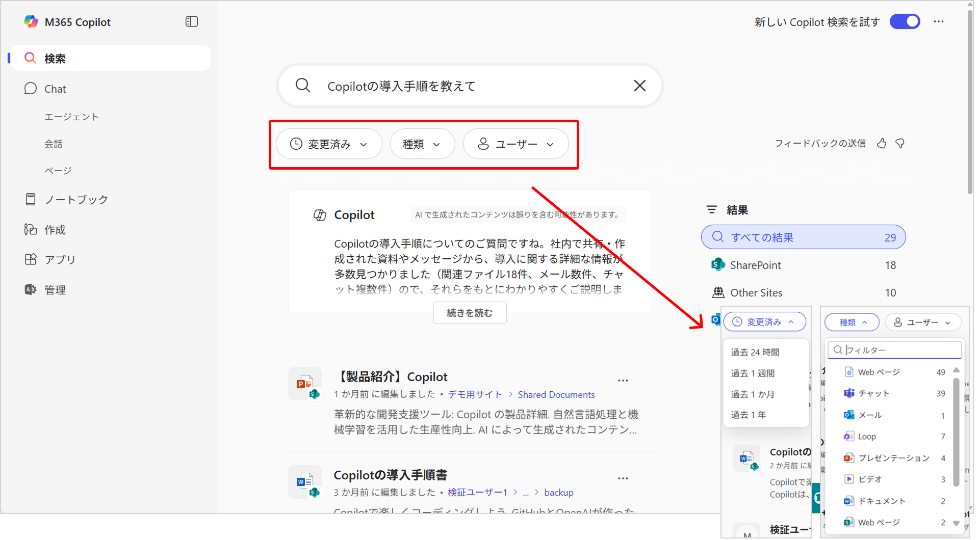Go to Chat in the sidebar
Screen dimensions: 980x540
click(x=55, y=89)
